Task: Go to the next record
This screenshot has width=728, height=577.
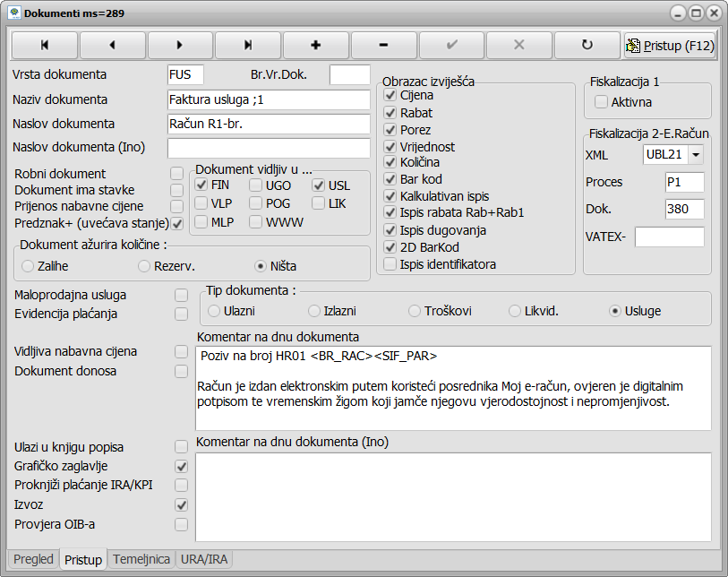Action: pyautogui.click(x=180, y=44)
